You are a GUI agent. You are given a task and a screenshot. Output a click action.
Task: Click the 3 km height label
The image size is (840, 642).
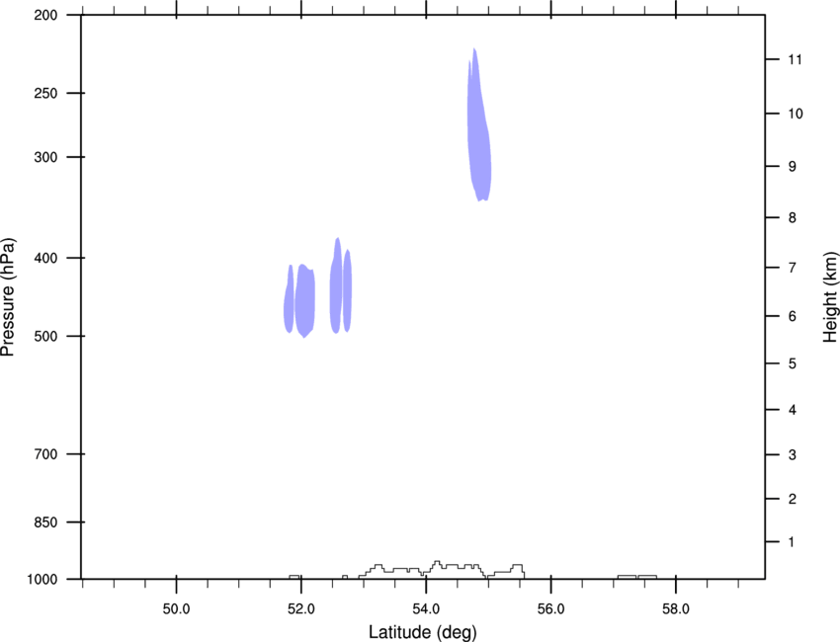point(792,455)
